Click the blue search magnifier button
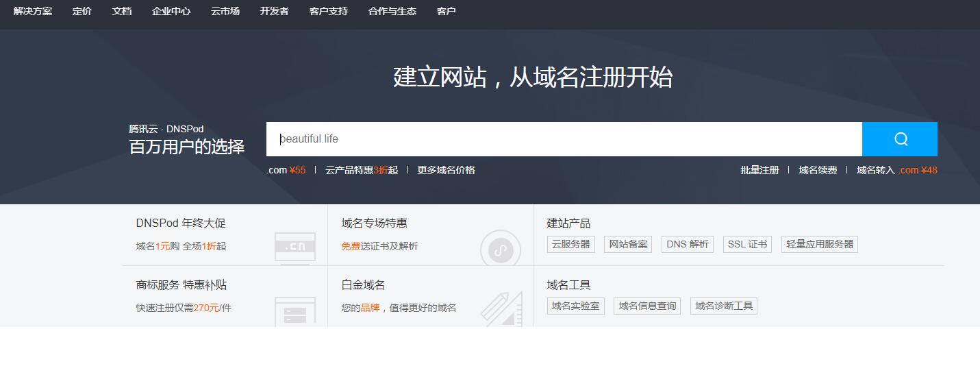The image size is (980, 377). (900, 139)
